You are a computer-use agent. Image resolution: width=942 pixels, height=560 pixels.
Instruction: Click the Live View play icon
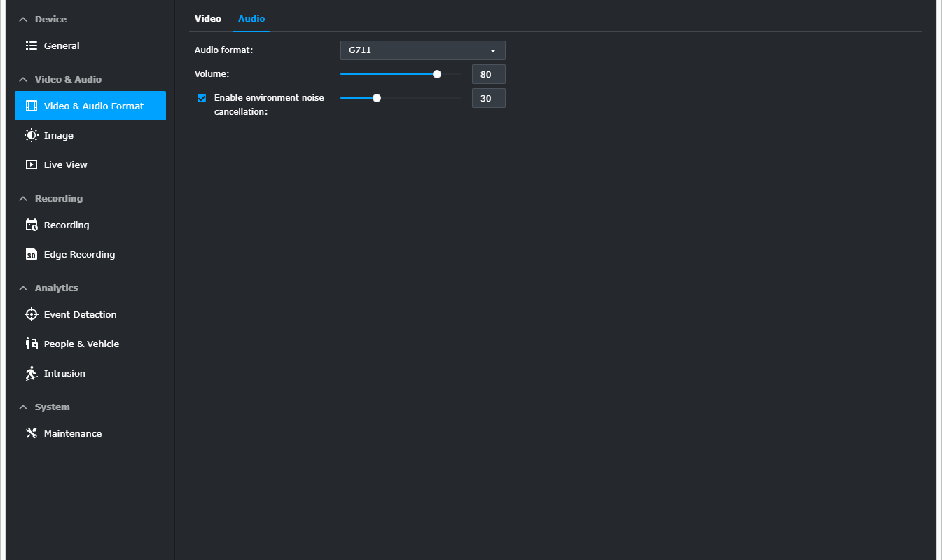(x=32, y=164)
